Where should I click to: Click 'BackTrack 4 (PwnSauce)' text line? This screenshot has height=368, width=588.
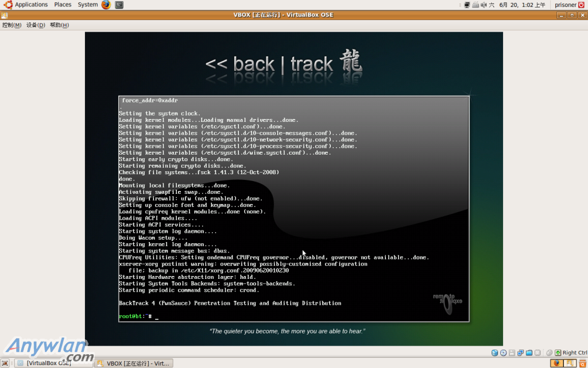(230, 303)
